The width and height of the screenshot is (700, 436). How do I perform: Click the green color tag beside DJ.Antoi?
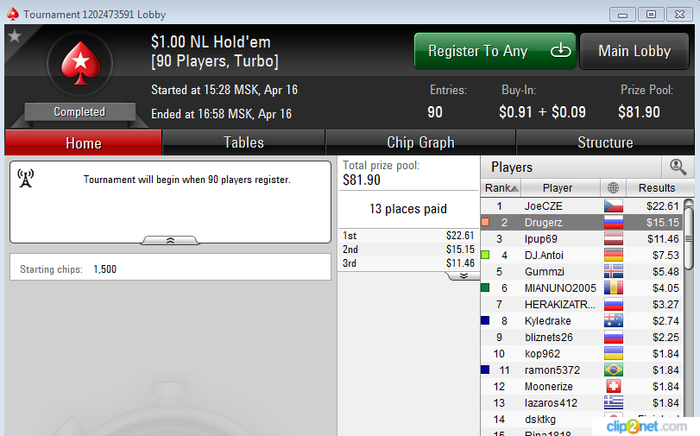pyautogui.click(x=485, y=255)
